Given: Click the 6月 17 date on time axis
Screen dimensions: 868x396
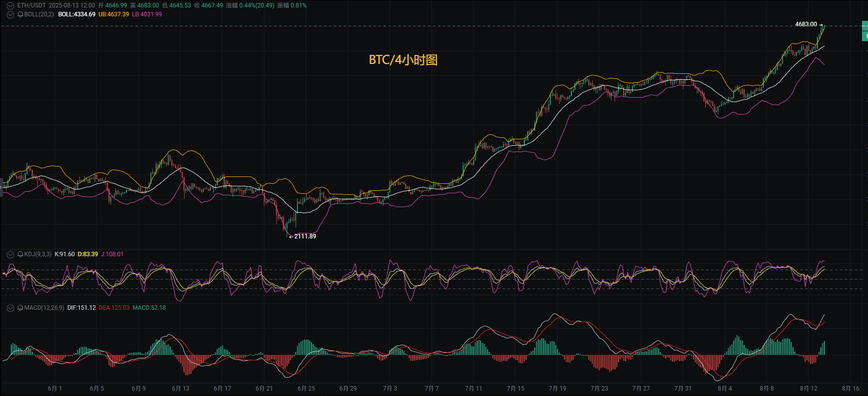Looking at the screenshot, I should point(223,389).
